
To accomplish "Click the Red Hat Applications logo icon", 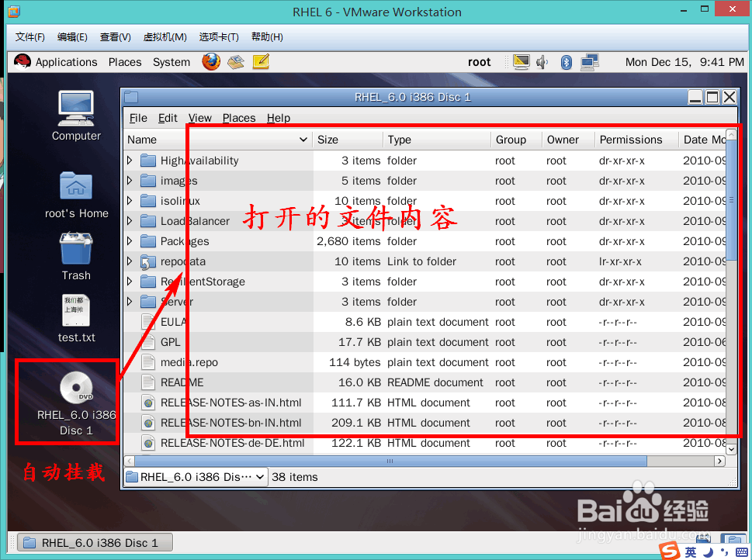I will 22,62.
